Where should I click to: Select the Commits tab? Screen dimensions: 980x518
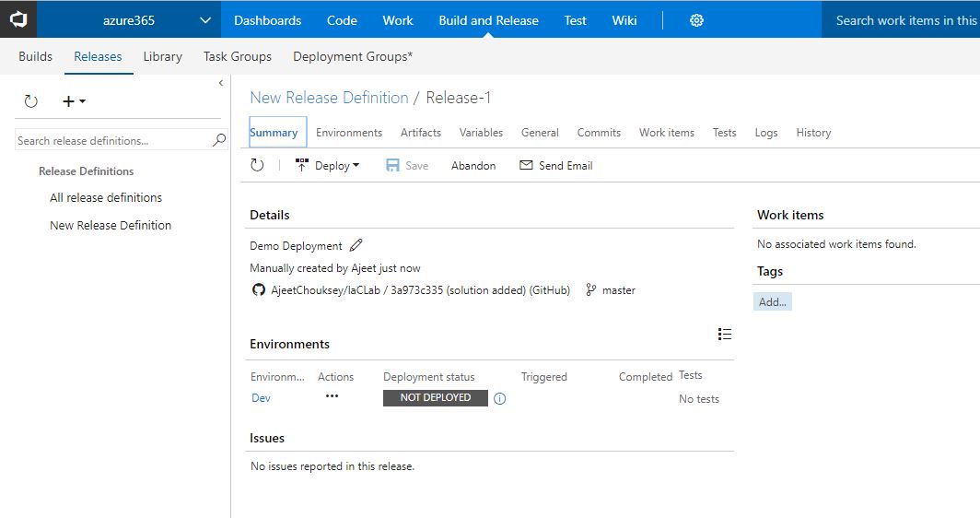click(x=599, y=133)
